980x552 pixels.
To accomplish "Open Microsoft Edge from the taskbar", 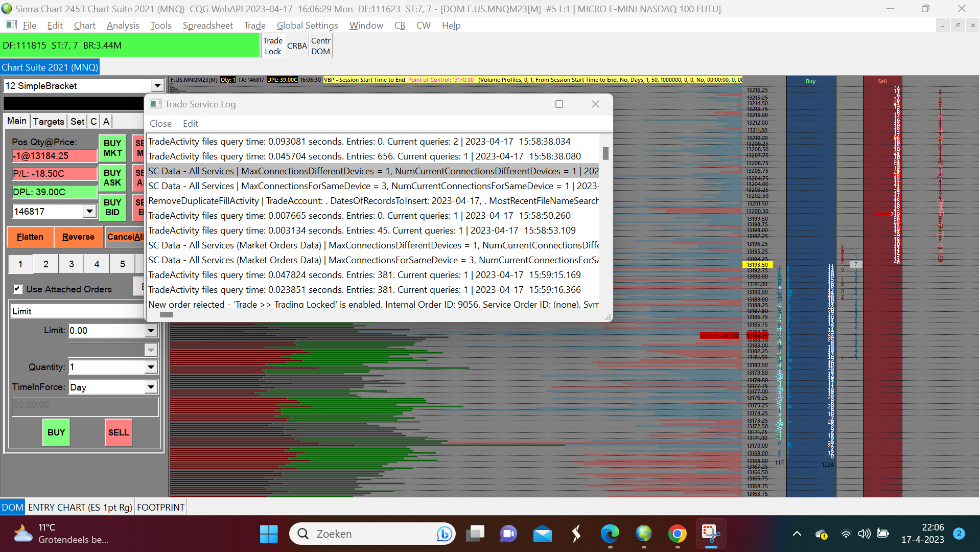I will (610, 534).
